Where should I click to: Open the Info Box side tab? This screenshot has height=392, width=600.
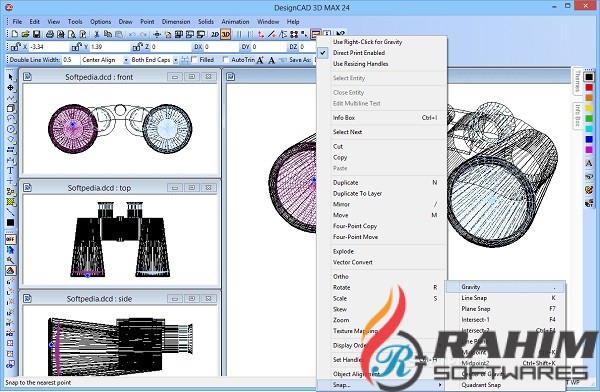[577, 116]
